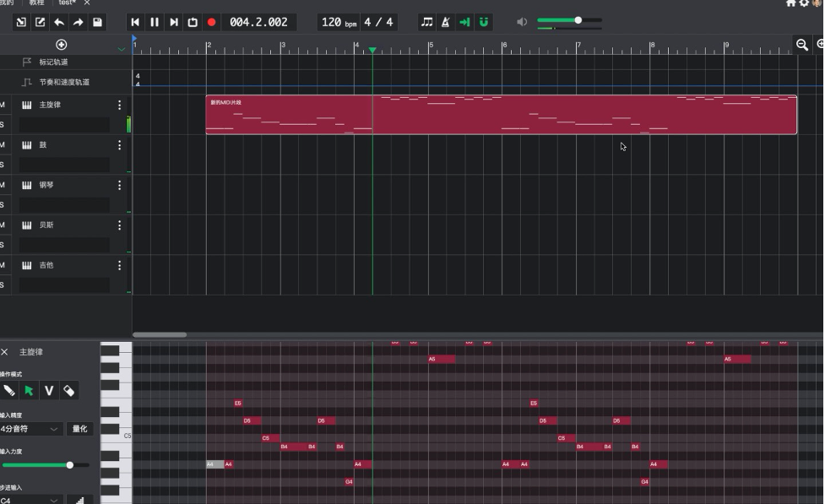Viewport: 825px width, 504px height.
Task: Click the 120 bpm tempo field
Action: point(339,22)
